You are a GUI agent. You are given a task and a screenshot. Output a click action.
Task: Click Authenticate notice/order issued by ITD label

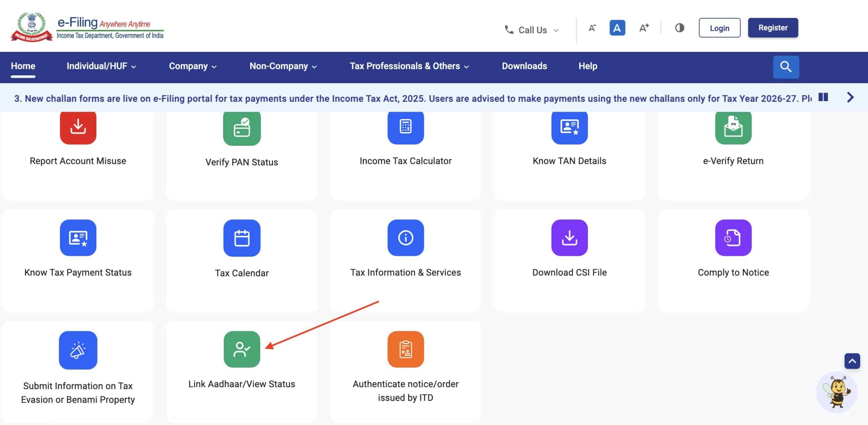click(x=406, y=391)
